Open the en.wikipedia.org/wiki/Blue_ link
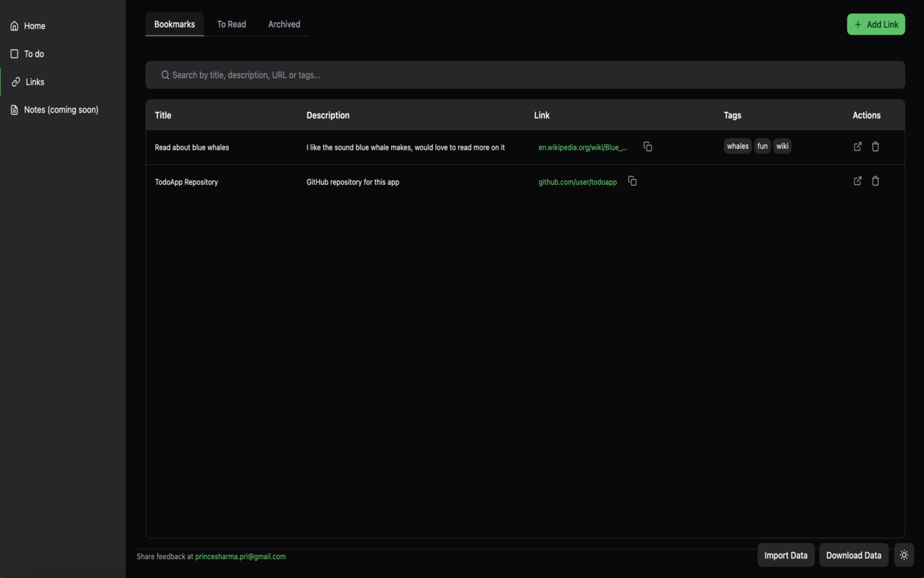 pyautogui.click(x=583, y=147)
